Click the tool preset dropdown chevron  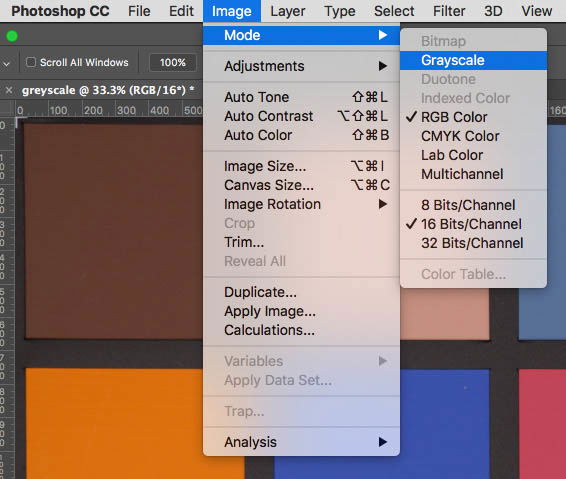tap(6, 64)
